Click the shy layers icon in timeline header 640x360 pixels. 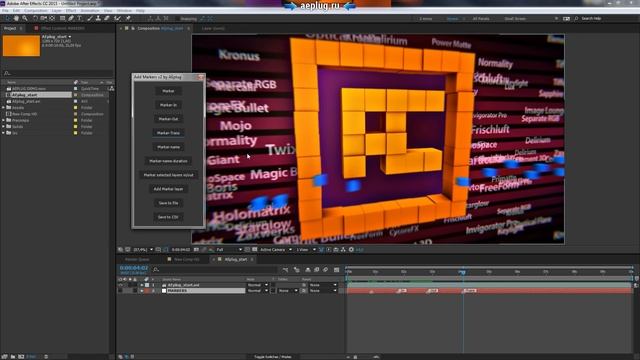[x=308, y=269]
